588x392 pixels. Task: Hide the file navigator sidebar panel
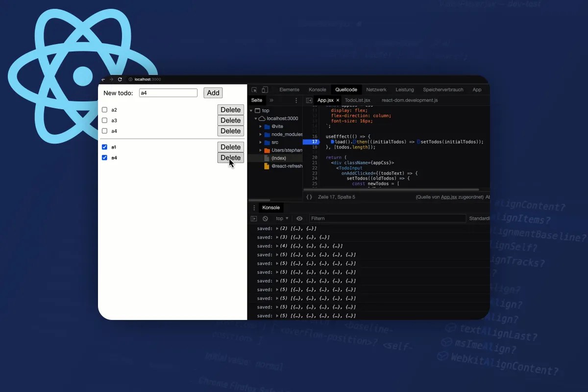click(x=309, y=100)
